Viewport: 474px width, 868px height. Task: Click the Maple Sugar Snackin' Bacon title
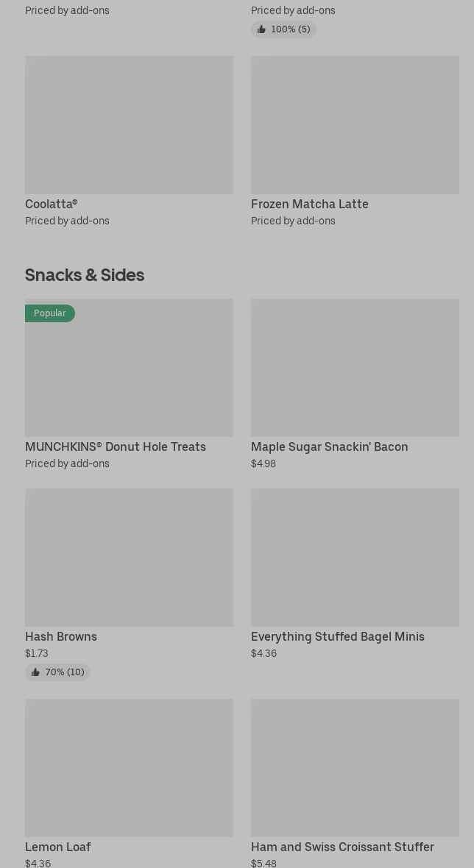tap(329, 447)
